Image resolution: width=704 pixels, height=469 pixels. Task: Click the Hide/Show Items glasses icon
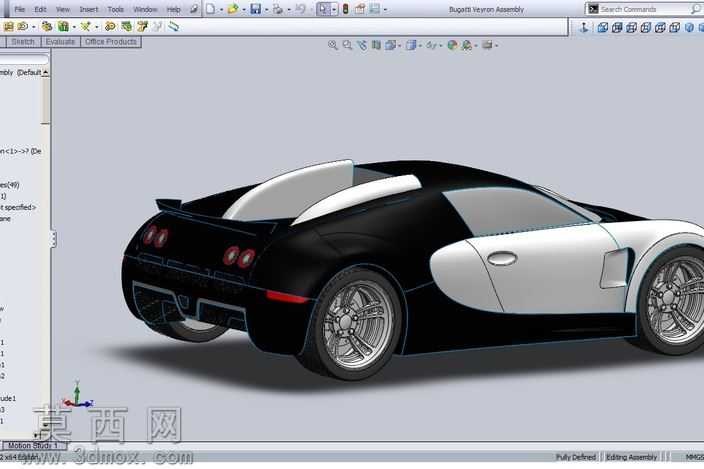431,45
